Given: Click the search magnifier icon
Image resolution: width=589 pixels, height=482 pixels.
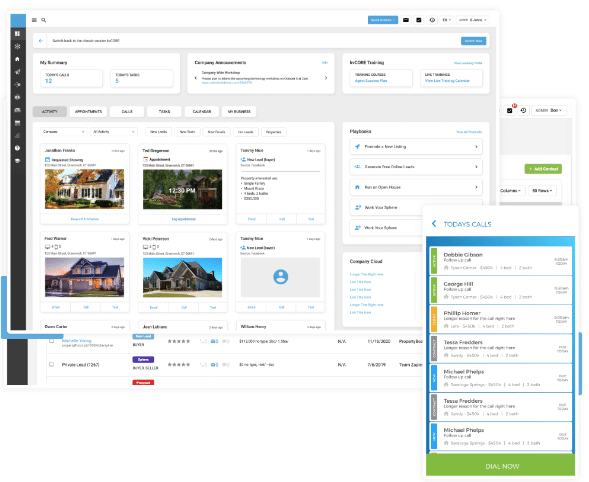Looking at the screenshot, I should click(44, 20).
